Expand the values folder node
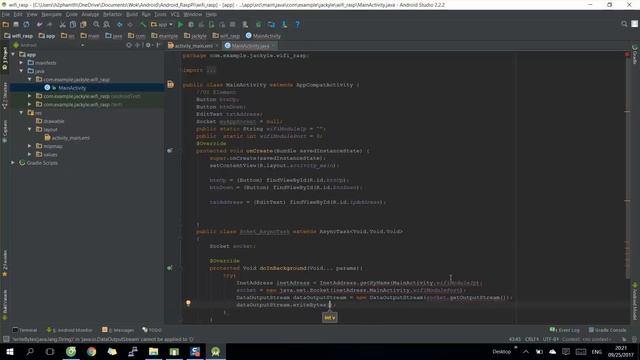 pos(29,154)
